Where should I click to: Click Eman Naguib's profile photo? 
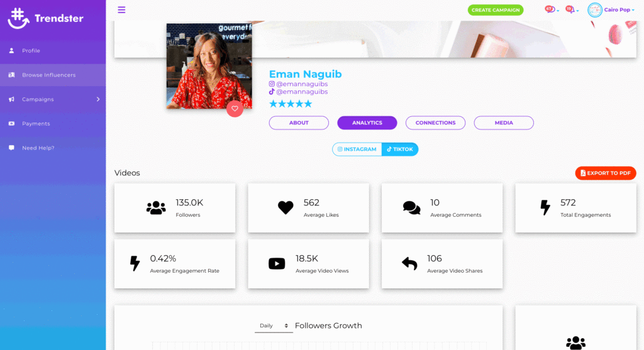pyautogui.click(x=209, y=66)
